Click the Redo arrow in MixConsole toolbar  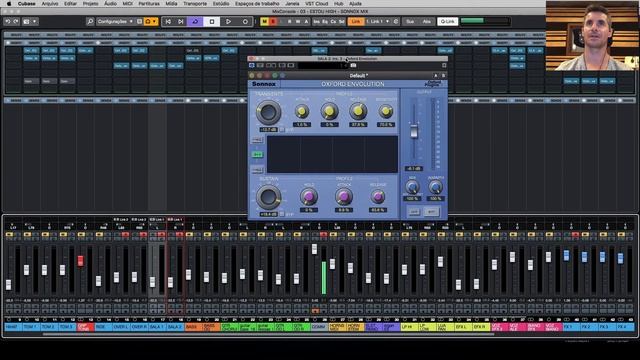16,22
